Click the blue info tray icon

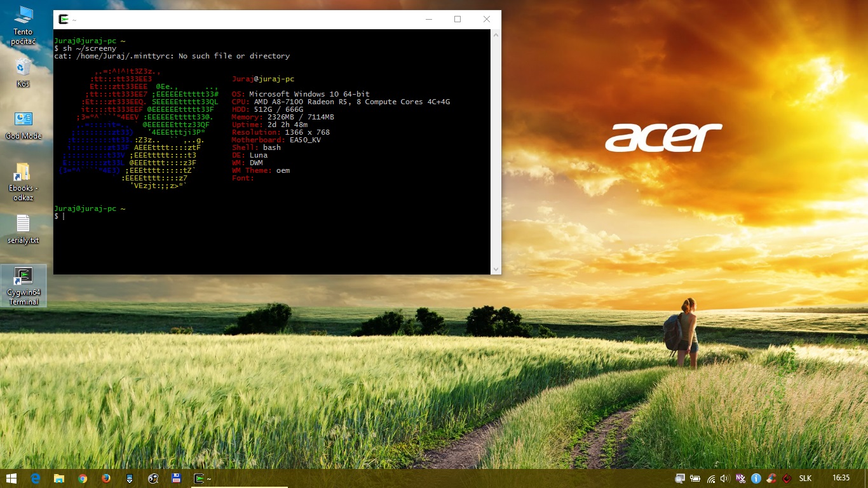(756, 478)
